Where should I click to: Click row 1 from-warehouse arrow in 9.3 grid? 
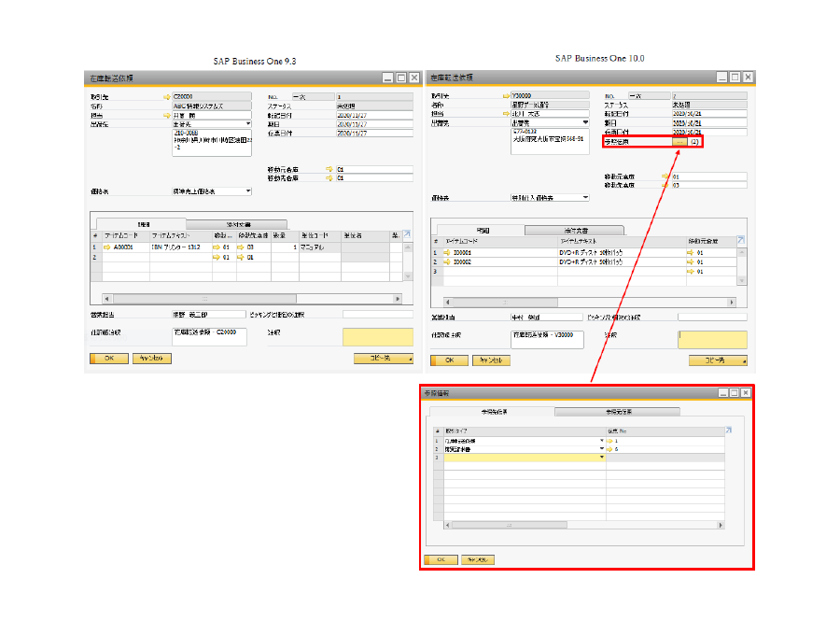pyautogui.click(x=217, y=247)
